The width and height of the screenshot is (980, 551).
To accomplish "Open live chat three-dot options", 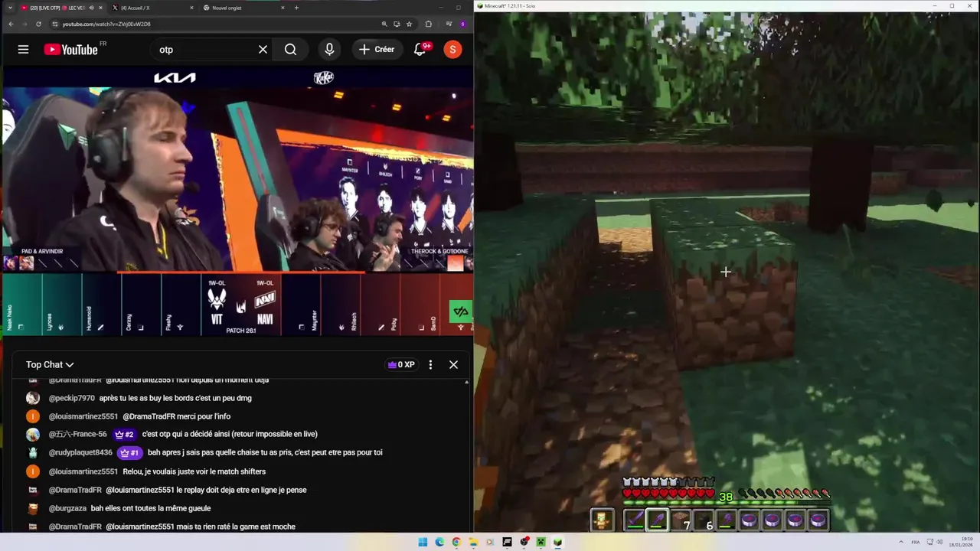I will coord(430,365).
